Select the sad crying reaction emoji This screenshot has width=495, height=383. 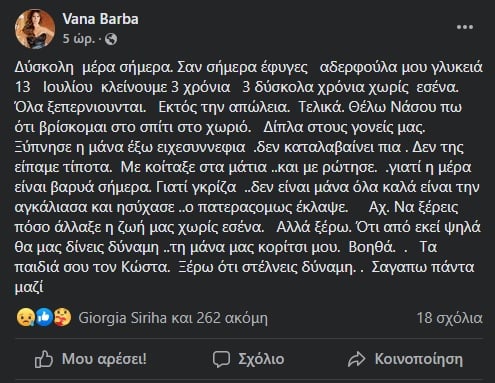(25, 318)
